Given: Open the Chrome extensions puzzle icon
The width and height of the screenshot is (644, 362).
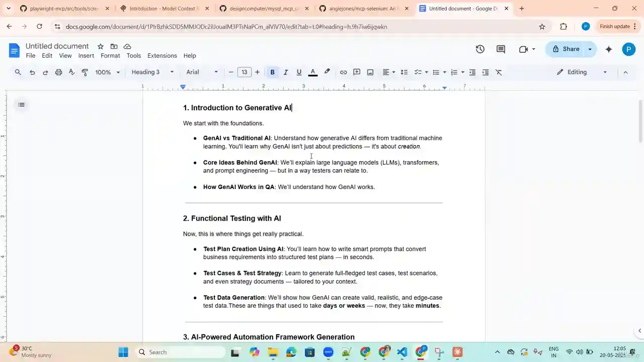Looking at the screenshot, I should 563,27.
